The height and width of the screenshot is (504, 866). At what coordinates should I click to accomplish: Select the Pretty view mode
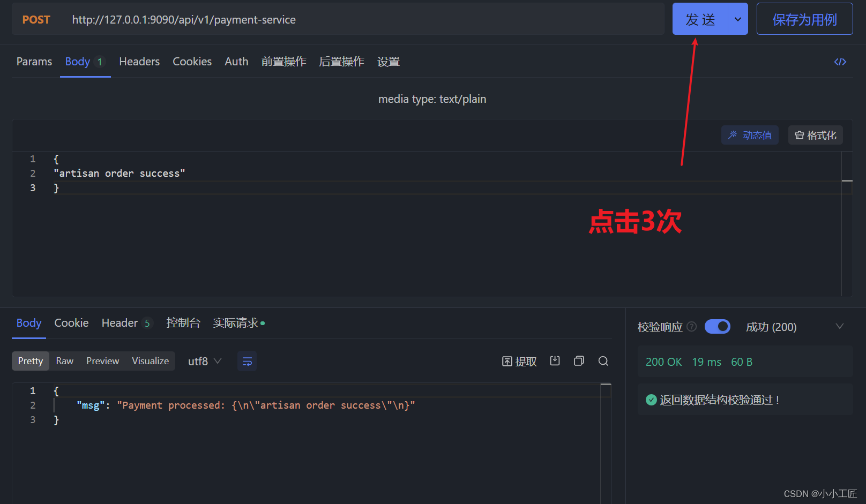point(31,361)
